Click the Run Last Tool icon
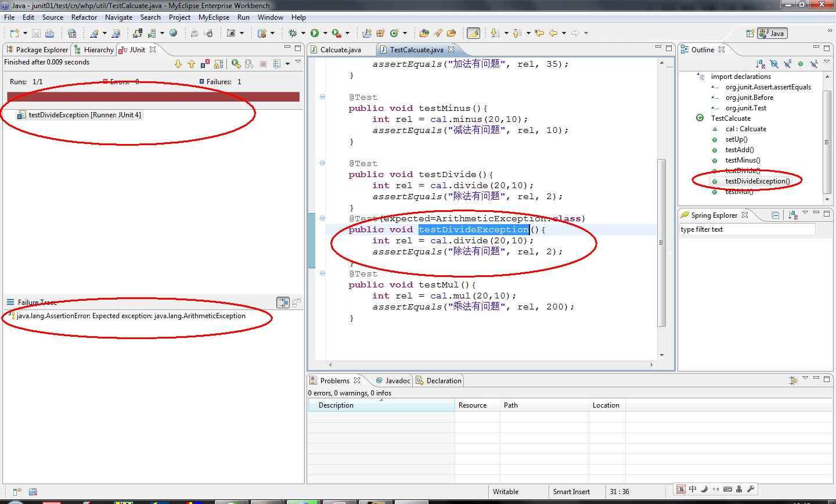 point(336,33)
